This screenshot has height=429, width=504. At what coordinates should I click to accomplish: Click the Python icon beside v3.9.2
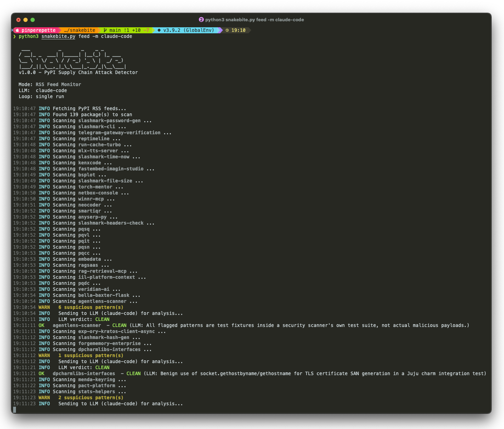point(159,30)
